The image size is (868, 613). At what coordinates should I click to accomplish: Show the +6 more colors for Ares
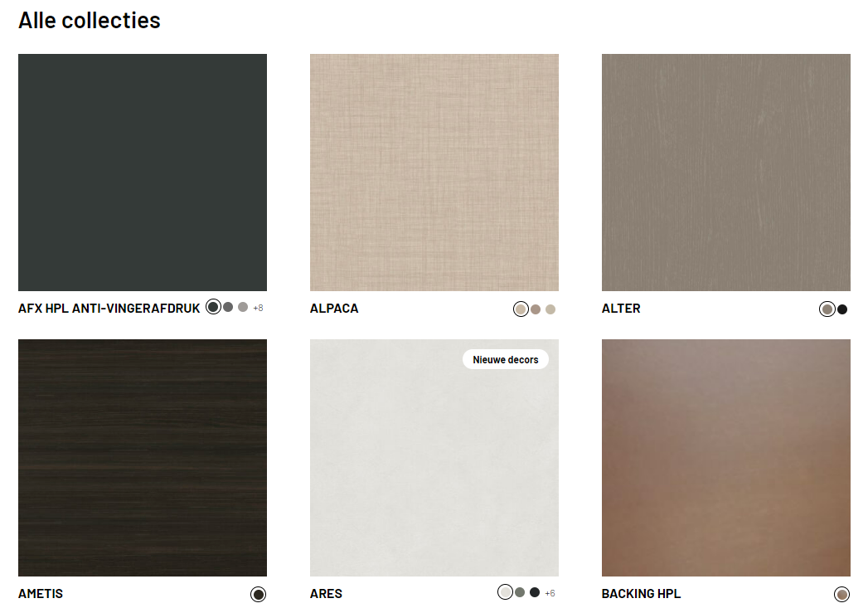[550, 593]
